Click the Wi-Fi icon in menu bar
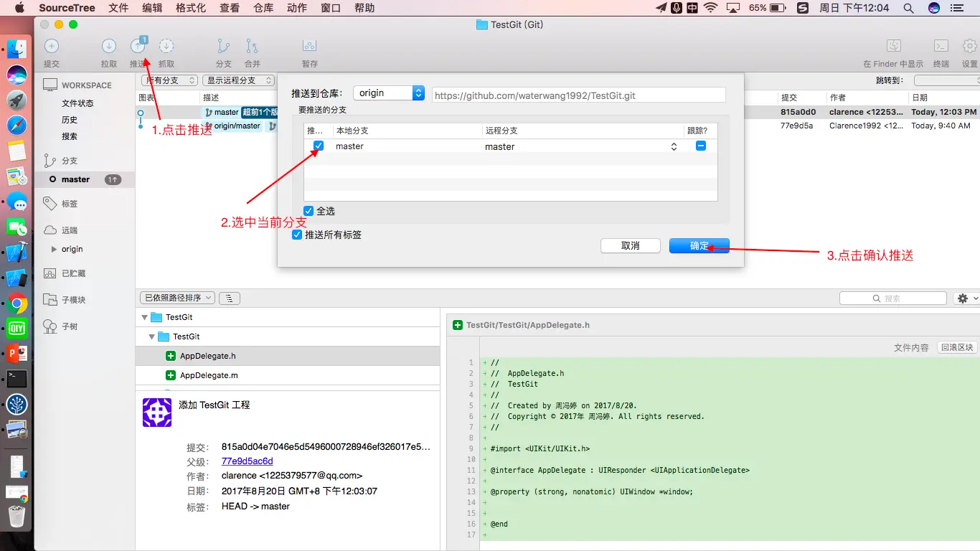 coord(710,8)
